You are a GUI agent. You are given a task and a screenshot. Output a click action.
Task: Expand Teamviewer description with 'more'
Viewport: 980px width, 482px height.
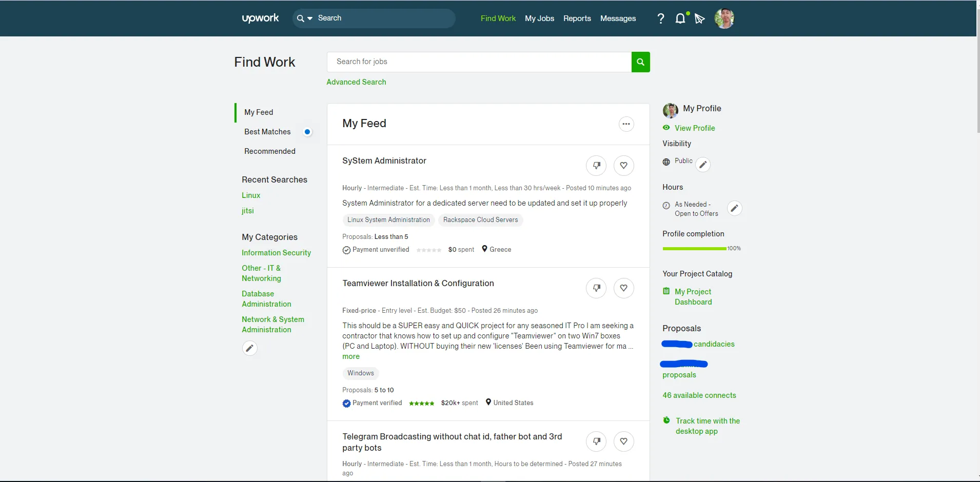pyautogui.click(x=351, y=356)
